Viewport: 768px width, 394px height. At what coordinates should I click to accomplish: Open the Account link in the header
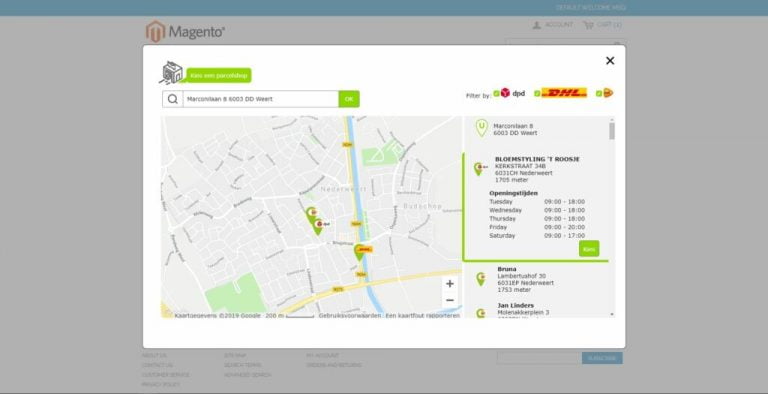553,25
